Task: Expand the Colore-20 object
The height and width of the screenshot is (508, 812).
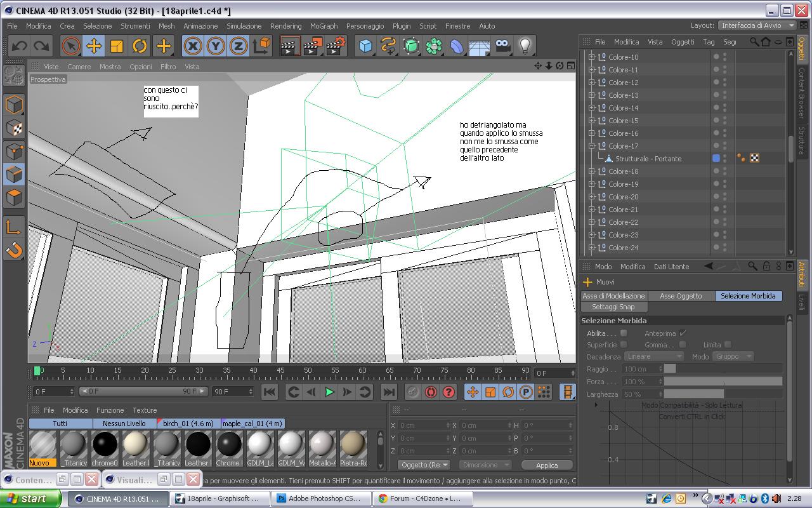Action: pos(592,197)
